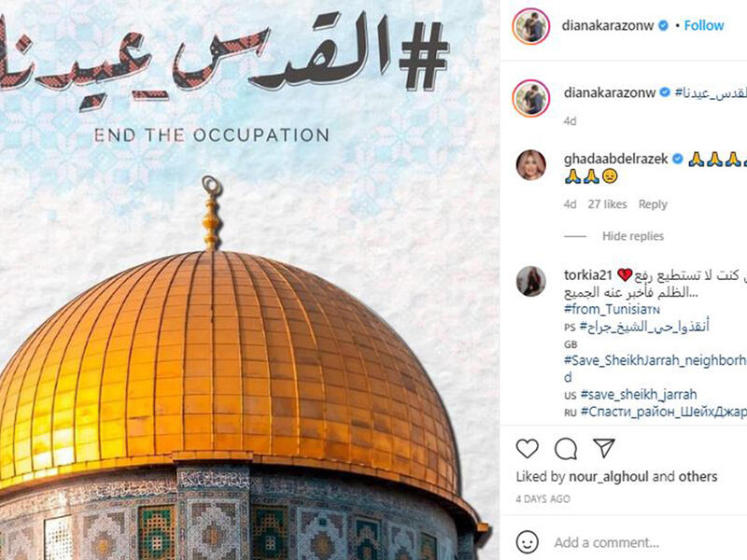
Task: Open dianakarazonw profile picture in header
Action: [531, 26]
